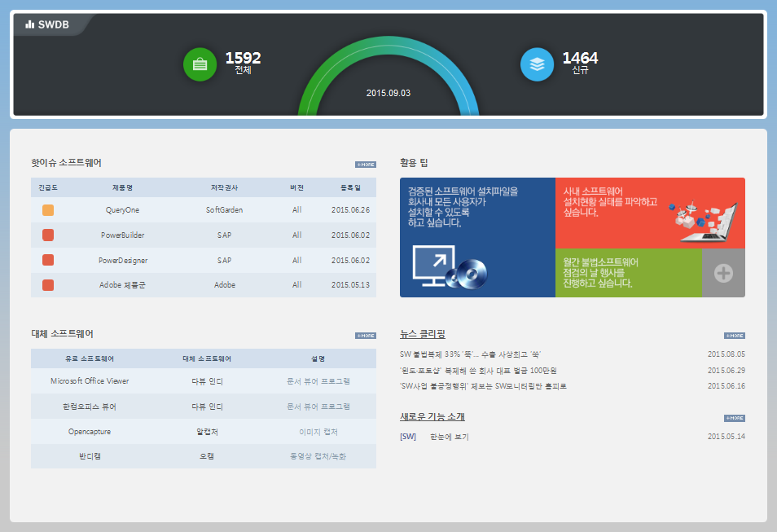Select the PowerDesigner product name

122,261
